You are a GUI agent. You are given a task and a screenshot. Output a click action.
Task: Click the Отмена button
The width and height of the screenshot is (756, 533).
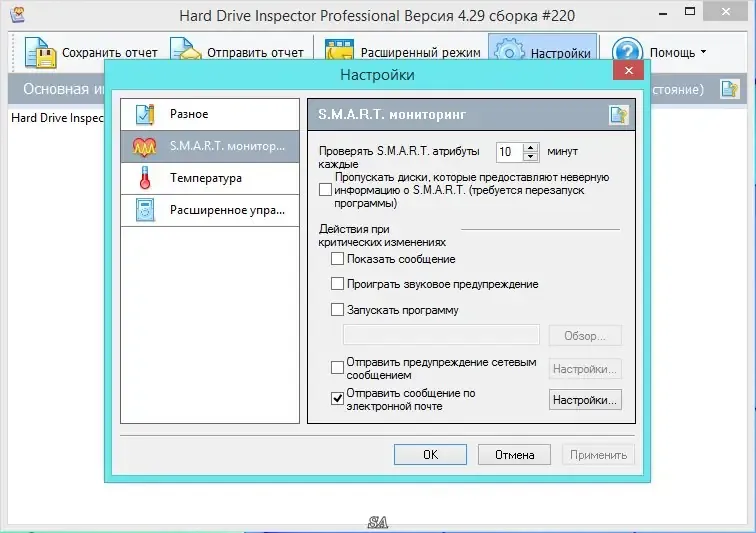(514, 455)
